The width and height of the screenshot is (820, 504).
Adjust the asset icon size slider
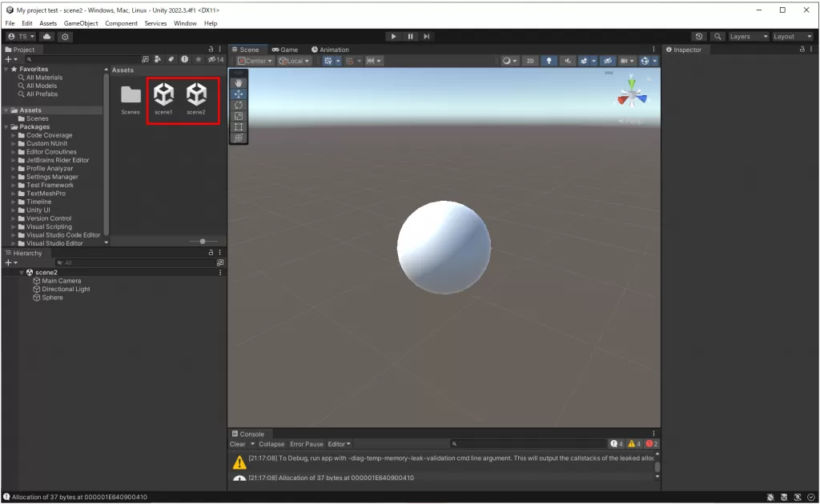[203, 241]
